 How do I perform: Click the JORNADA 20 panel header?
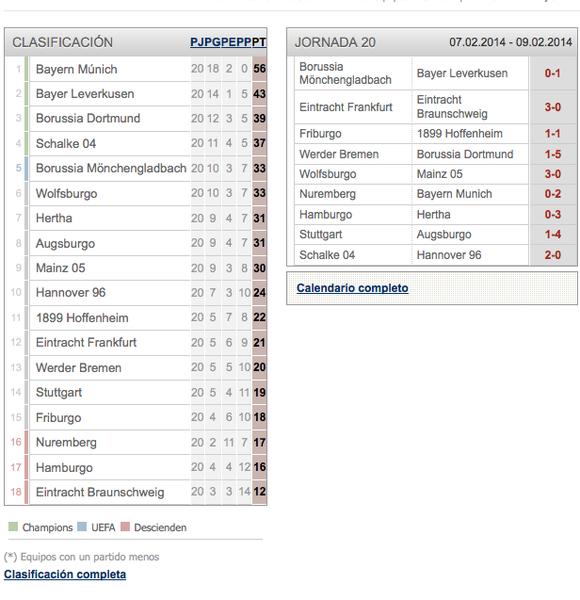(432, 42)
